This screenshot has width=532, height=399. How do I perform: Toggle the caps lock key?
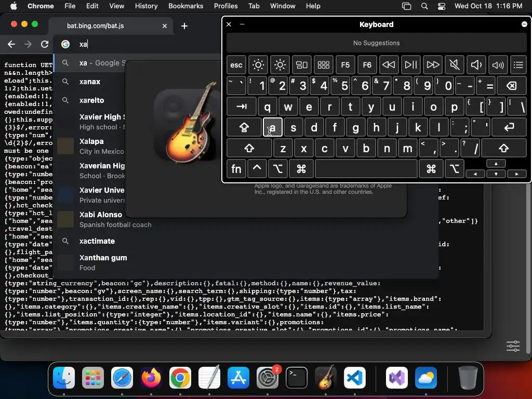click(x=244, y=127)
